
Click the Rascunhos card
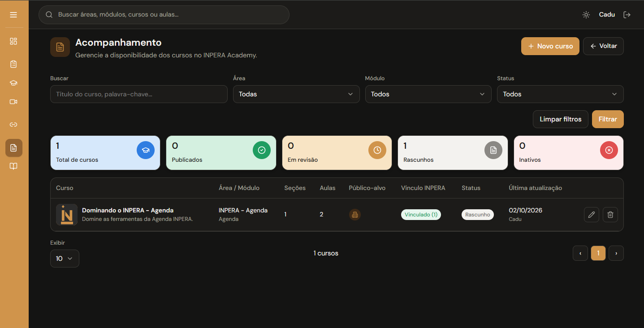[453, 153]
